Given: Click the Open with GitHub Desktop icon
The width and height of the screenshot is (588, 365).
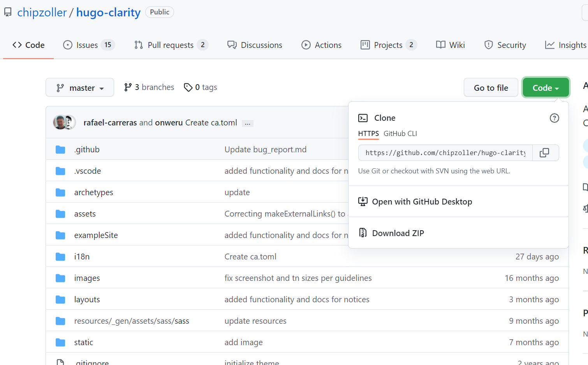Looking at the screenshot, I should (363, 201).
